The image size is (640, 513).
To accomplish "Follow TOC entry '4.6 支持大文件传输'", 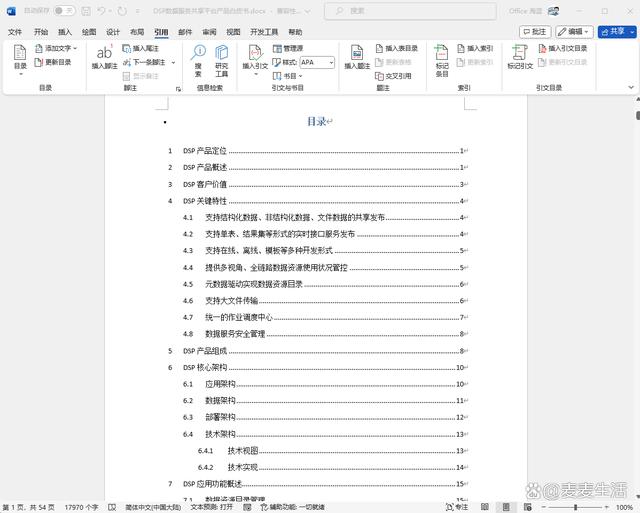I will tap(325, 301).
